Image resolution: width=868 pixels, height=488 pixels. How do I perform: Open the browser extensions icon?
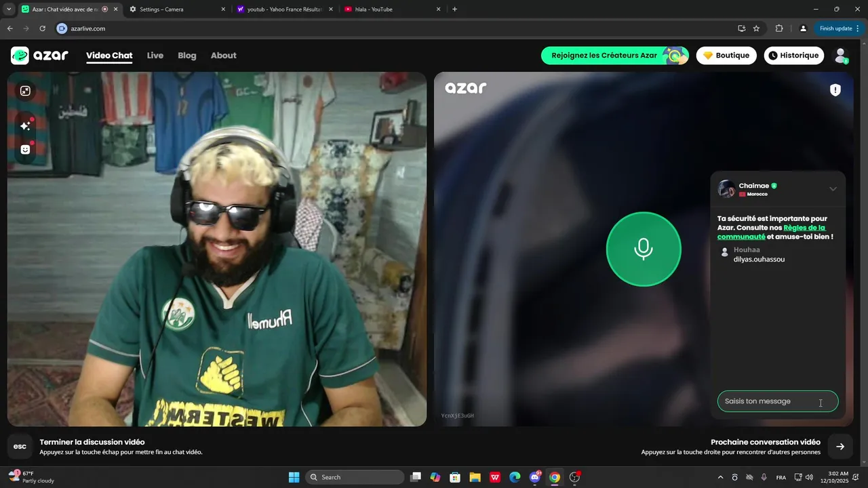click(x=778, y=28)
